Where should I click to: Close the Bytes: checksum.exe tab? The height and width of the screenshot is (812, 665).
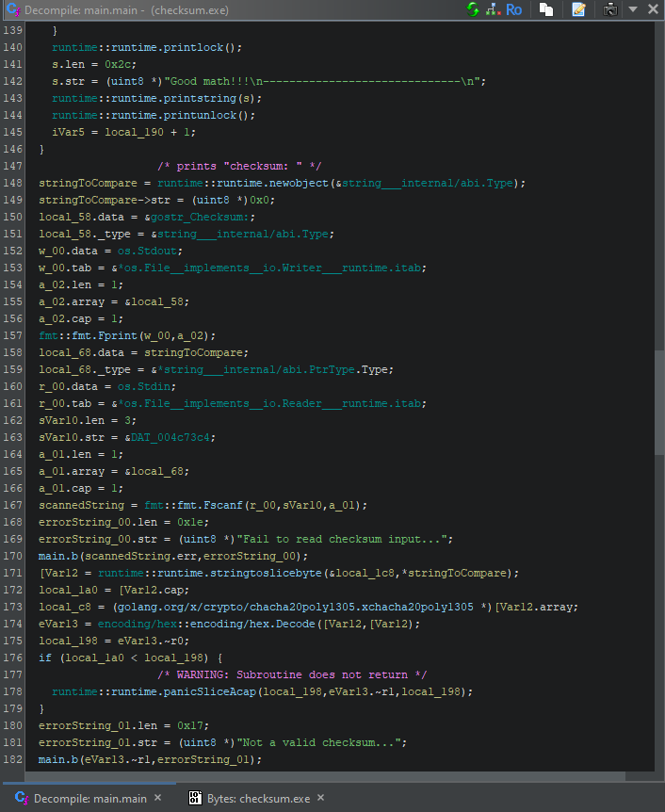click(322, 798)
